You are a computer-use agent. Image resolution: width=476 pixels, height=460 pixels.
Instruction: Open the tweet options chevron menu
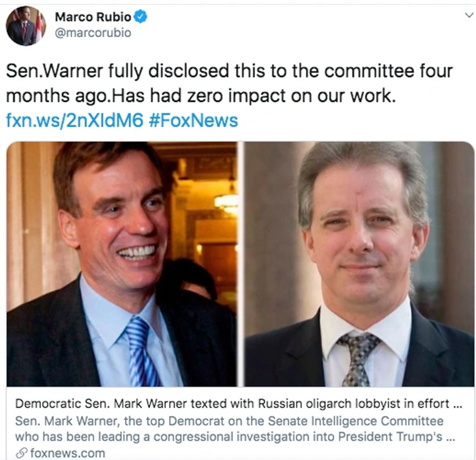(x=469, y=15)
